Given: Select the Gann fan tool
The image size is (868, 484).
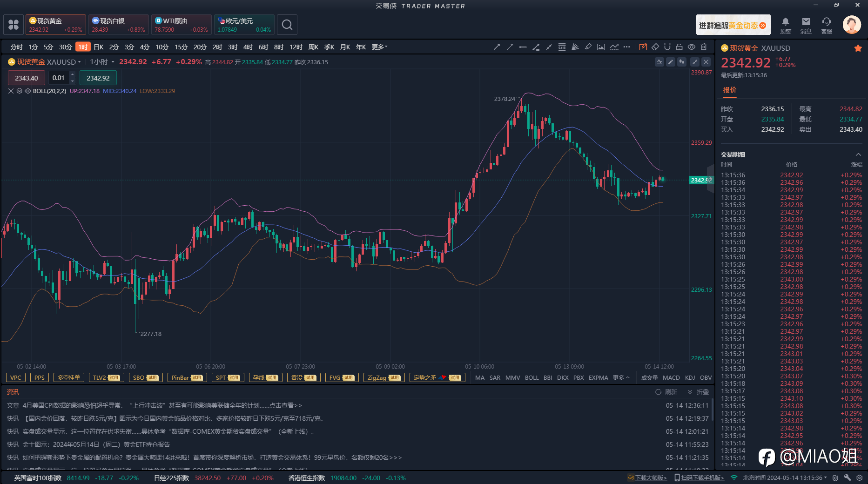Looking at the screenshot, I should click(575, 47).
